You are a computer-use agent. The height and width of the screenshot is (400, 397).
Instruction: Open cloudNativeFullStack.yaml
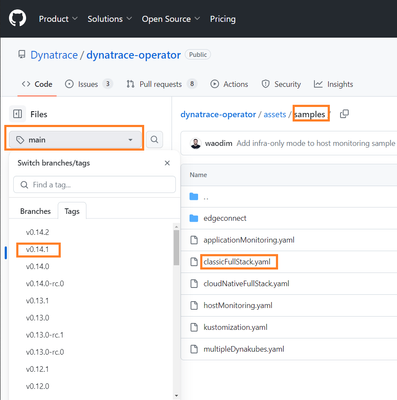(x=246, y=284)
